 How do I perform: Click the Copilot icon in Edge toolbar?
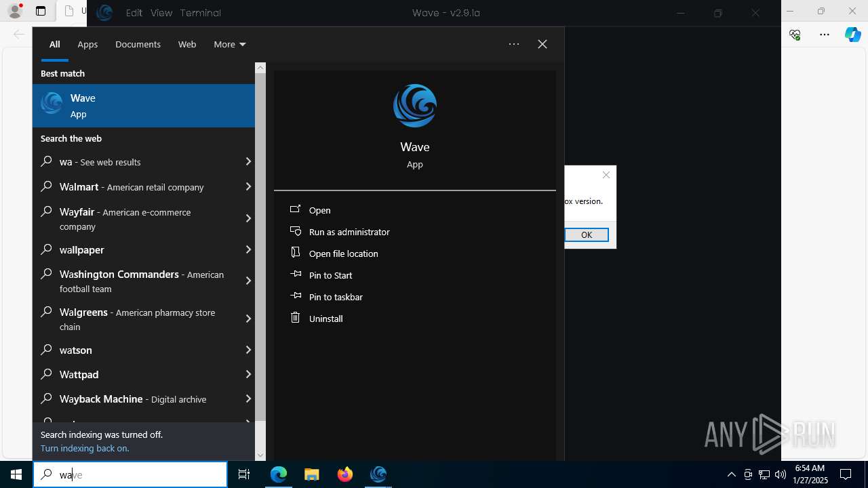(x=853, y=35)
